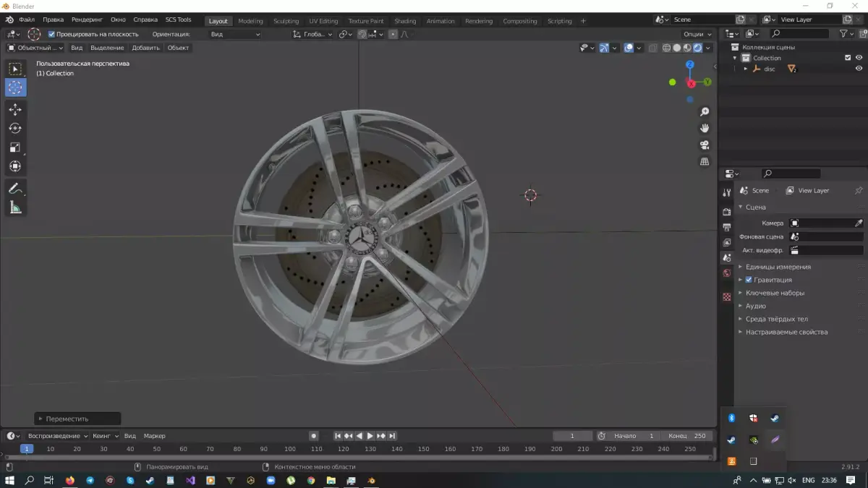This screenshot has height=488, width=868.
Task: Toggle the camera view icon
Action: coord(705,145)
